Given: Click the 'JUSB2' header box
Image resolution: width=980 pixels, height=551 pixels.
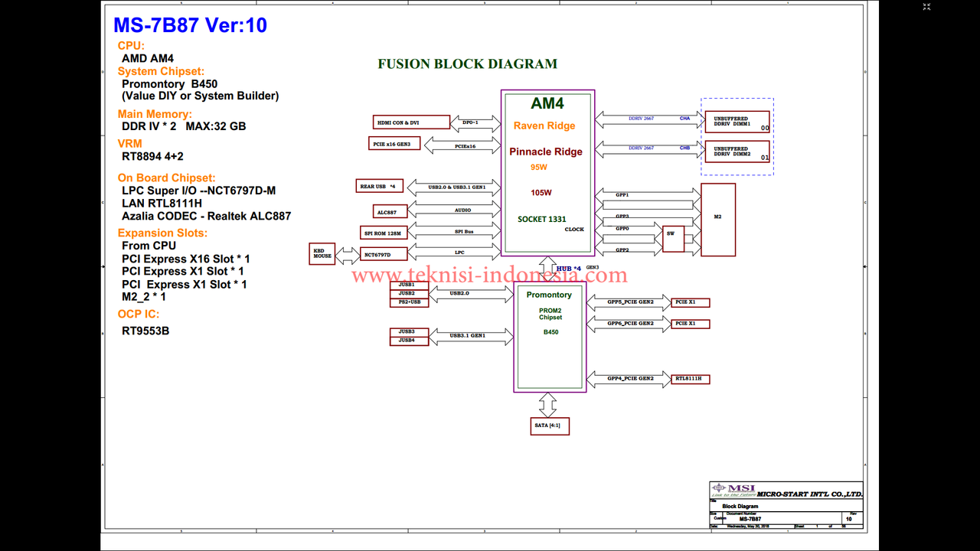Looking at the screenshot, I should point(409,293).
